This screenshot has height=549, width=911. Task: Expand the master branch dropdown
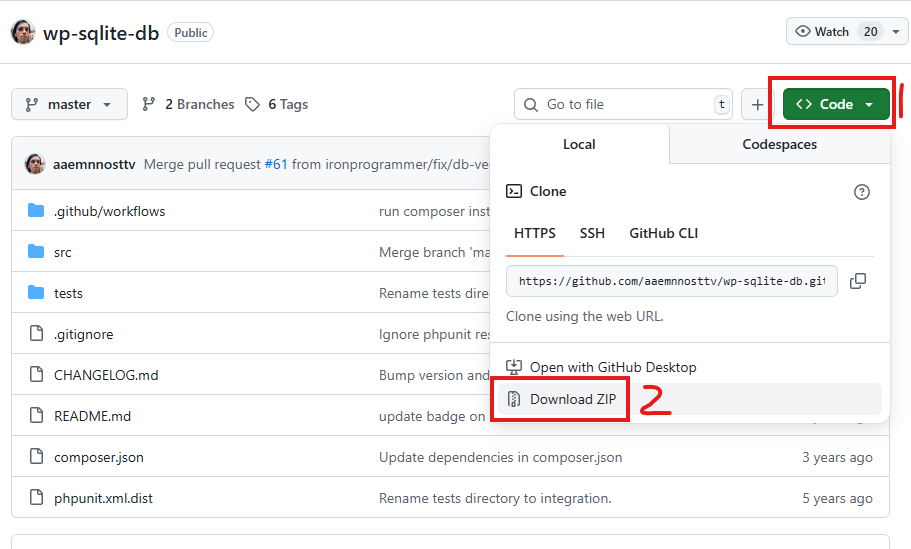tap(69, 105)
